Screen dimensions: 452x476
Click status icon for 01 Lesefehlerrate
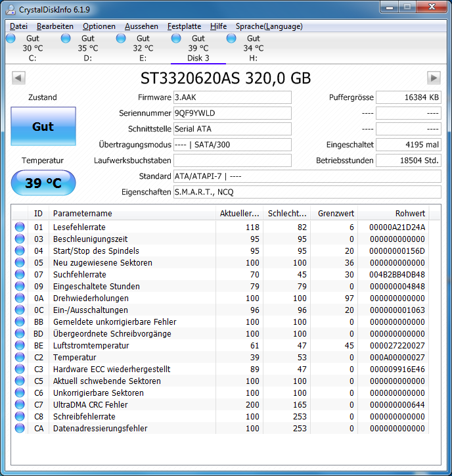20,227
